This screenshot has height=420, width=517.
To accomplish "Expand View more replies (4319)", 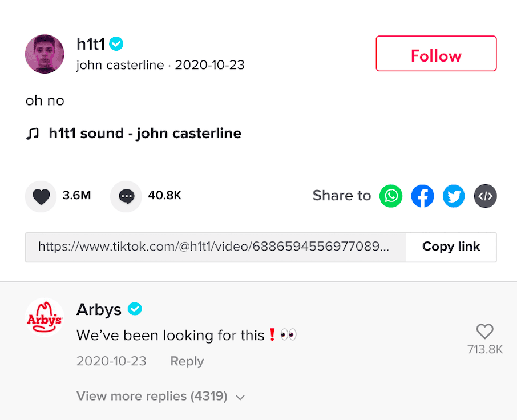I will tap(152, 396).
